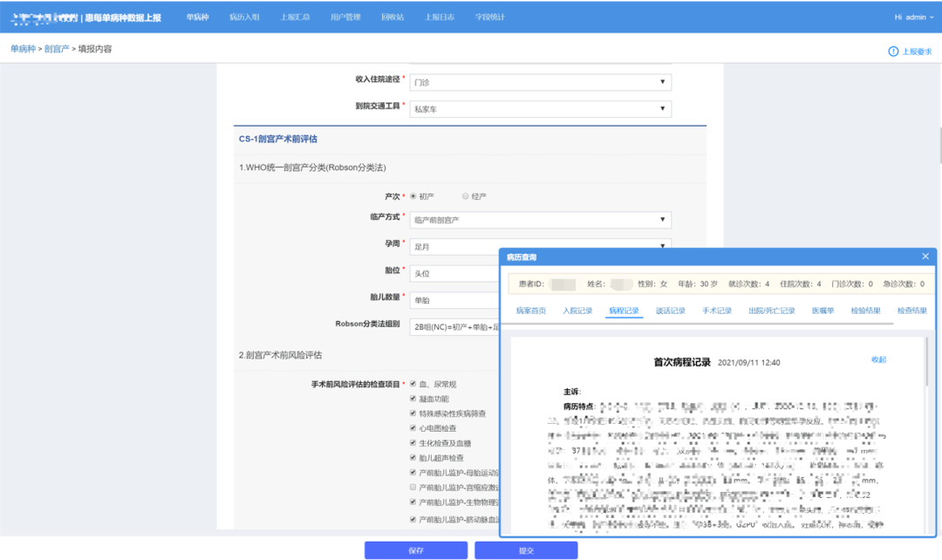Switch to the 病程记录 tab
The image size is (942, 560).
624,311
